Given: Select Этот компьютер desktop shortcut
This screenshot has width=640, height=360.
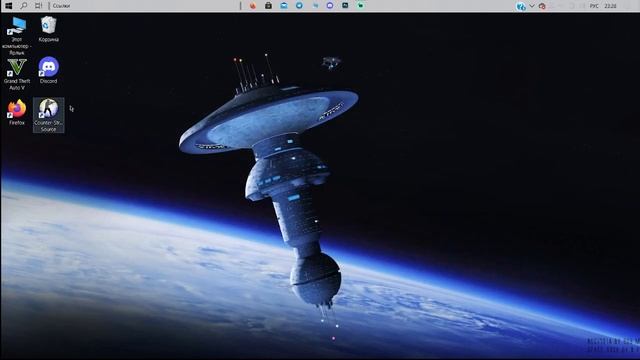Looking at the screenshot, I should click(17, 36).
